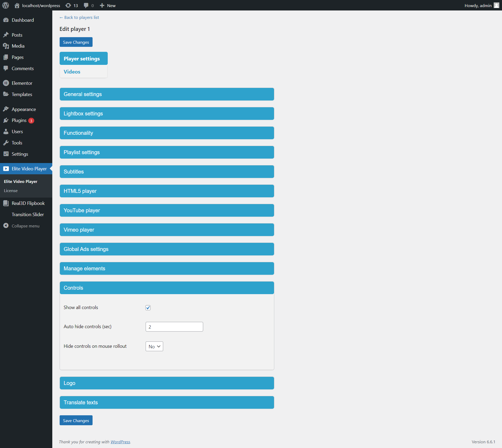Open Real3D Flipbook menu item
The image size is (502, 448).
pyautogui.click(x=28, y=203)
